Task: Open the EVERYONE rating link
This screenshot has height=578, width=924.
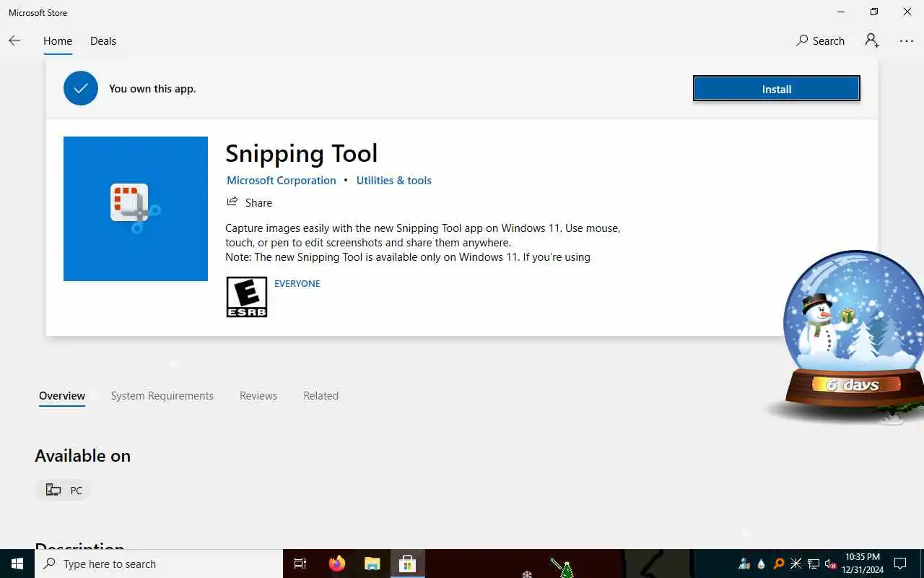Action: [x=297, y=283]
